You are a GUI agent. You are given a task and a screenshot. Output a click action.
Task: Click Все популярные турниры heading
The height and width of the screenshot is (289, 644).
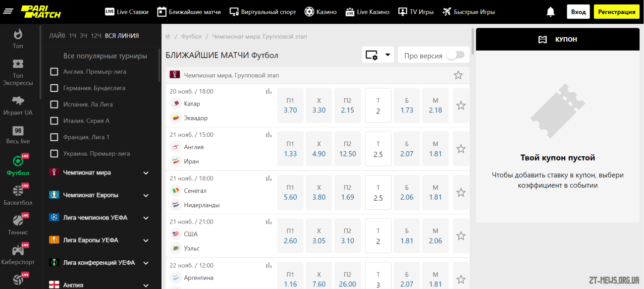pyautogui.click(x=105, y=56)
